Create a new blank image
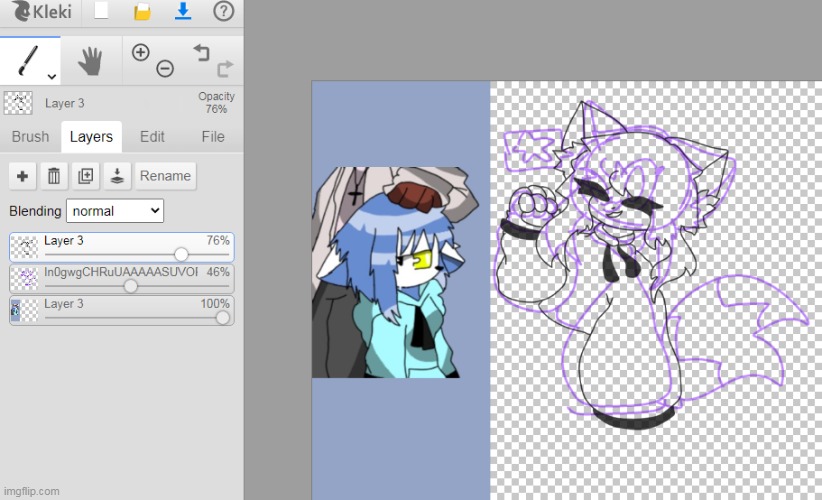The width and height of the screenshot is (822, 500). click(101, 10)
